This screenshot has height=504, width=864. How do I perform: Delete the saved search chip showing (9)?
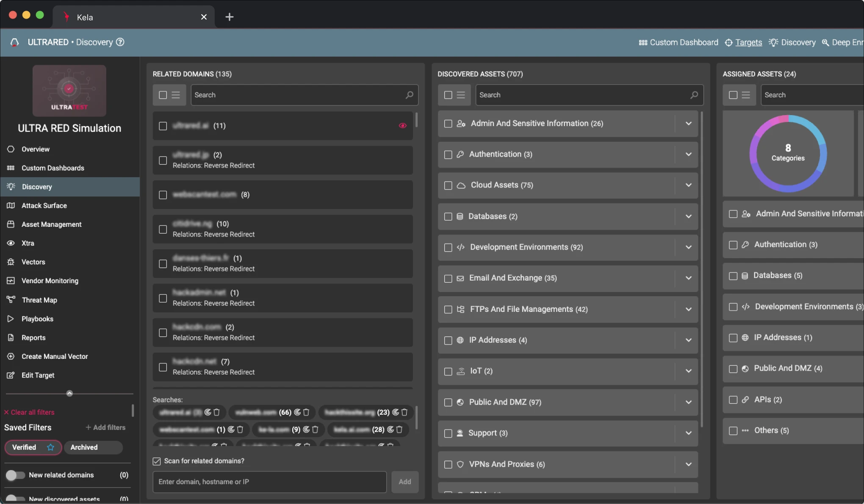(x=315, y=430)
